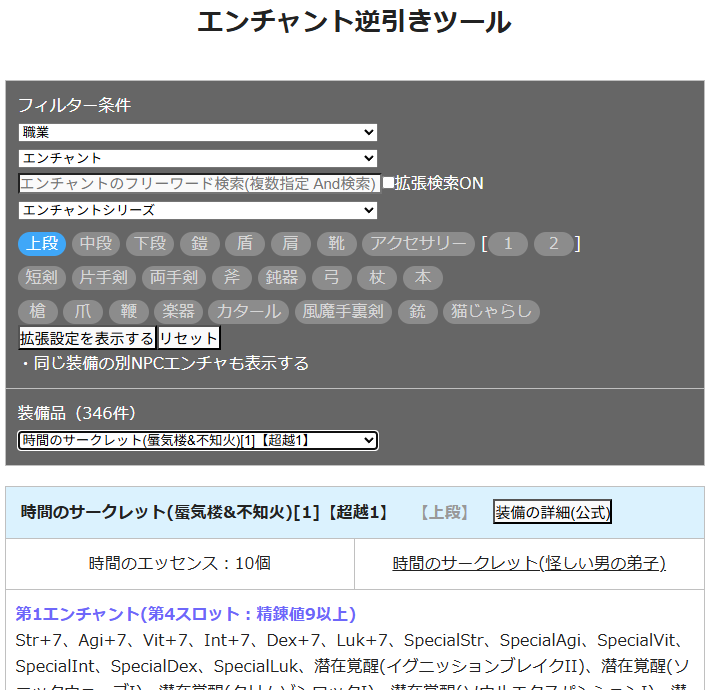
Task: Enable the 拡張検索ON checkbox
Action: pyautogui.click(x=389, y=183)
